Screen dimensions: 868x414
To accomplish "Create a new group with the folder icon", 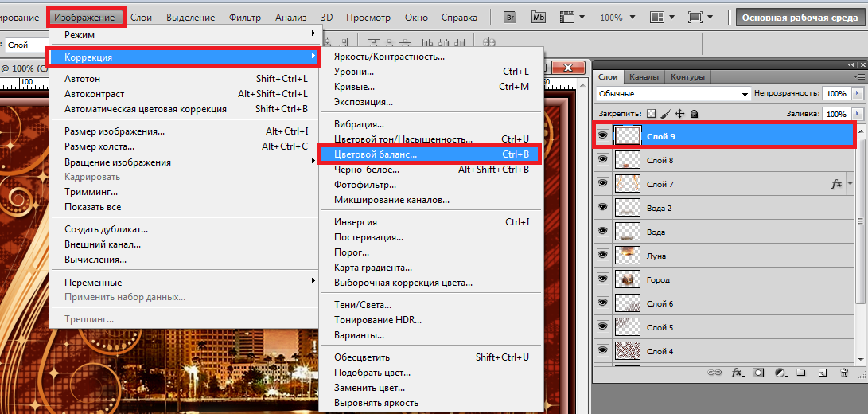I will point(802,373).
